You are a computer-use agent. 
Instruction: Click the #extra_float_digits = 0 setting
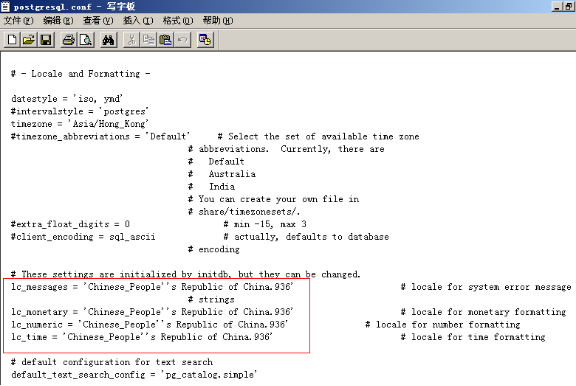71,224
